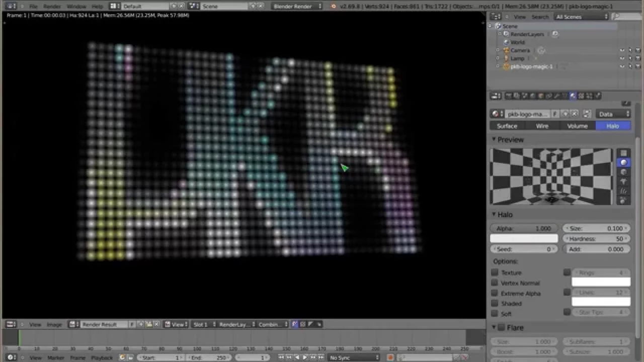The image size is (644, 362).
Task: Enable the Lines checkbox
Action: pyautogui.click(x=567, y=292)
